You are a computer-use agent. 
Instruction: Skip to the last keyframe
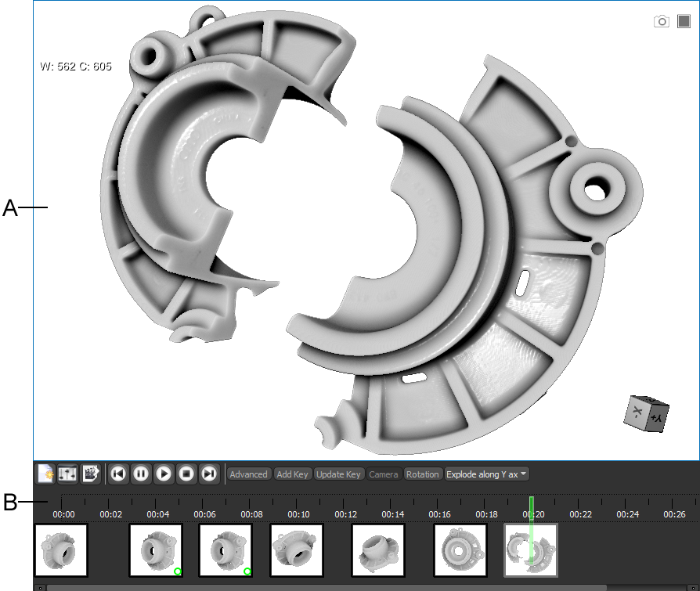209,474
